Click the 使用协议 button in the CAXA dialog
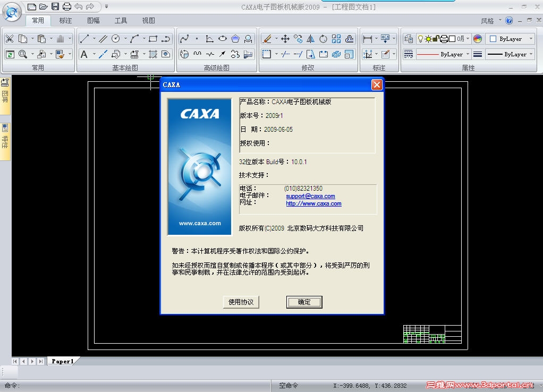Screen dimensions: 543x392 pos(241,302)
